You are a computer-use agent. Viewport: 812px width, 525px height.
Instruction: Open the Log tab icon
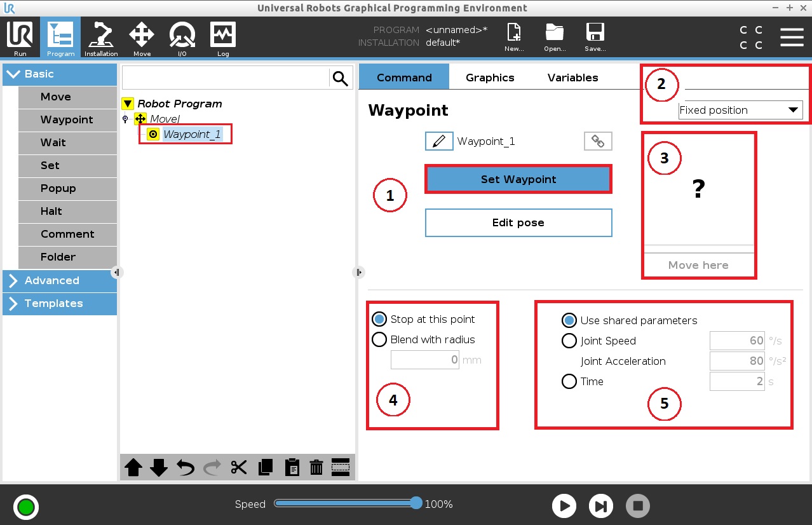pyautogui.click(x=223, y=37)
